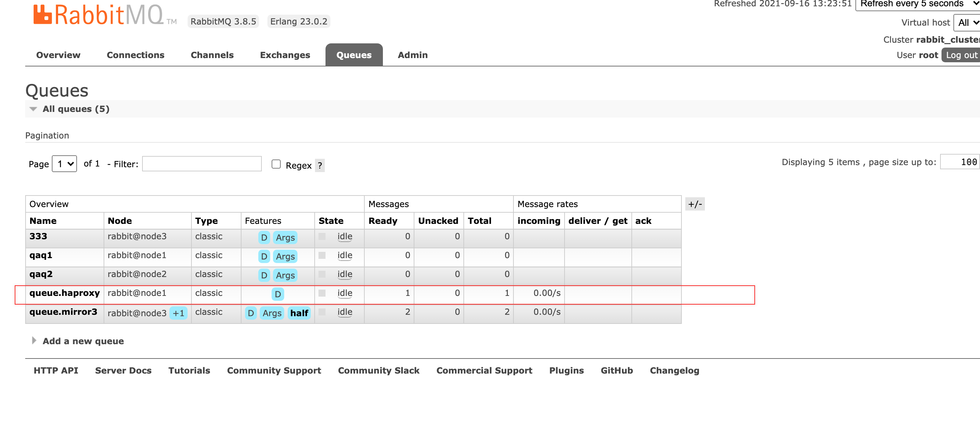Click the half policy badge for queue.mirror3
Screen dimensions: 980x440
299,313
